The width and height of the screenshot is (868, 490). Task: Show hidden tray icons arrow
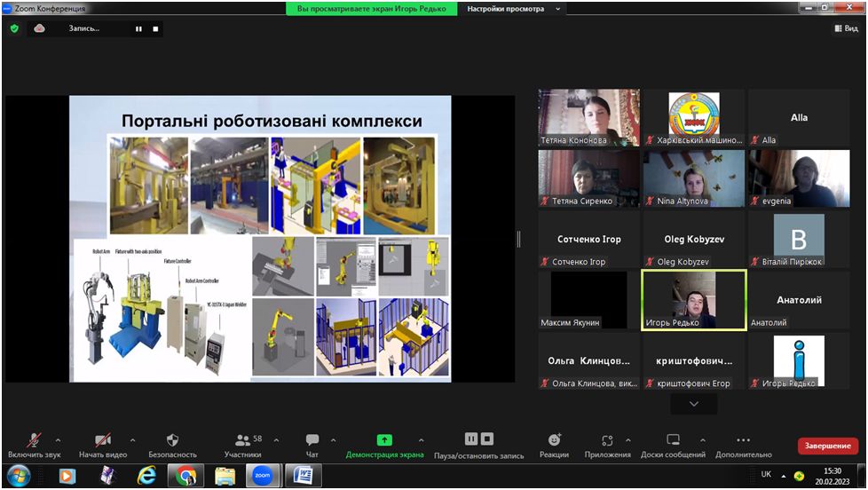tap(784, 476)
